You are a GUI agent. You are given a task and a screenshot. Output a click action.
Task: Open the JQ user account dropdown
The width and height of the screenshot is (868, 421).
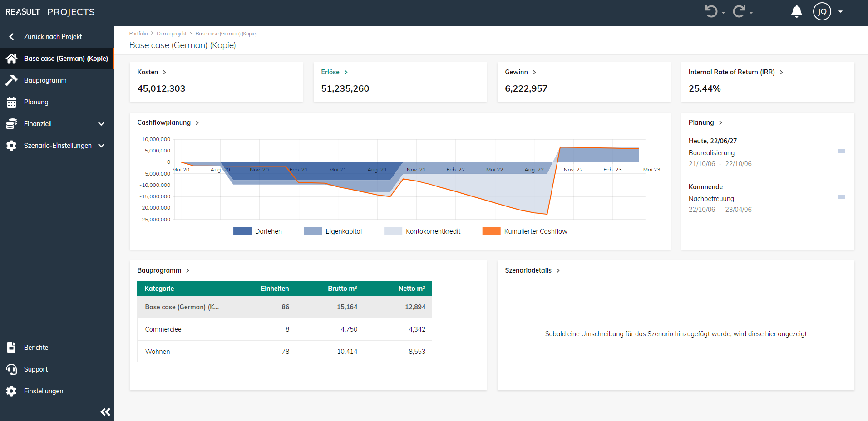(822, 11)
